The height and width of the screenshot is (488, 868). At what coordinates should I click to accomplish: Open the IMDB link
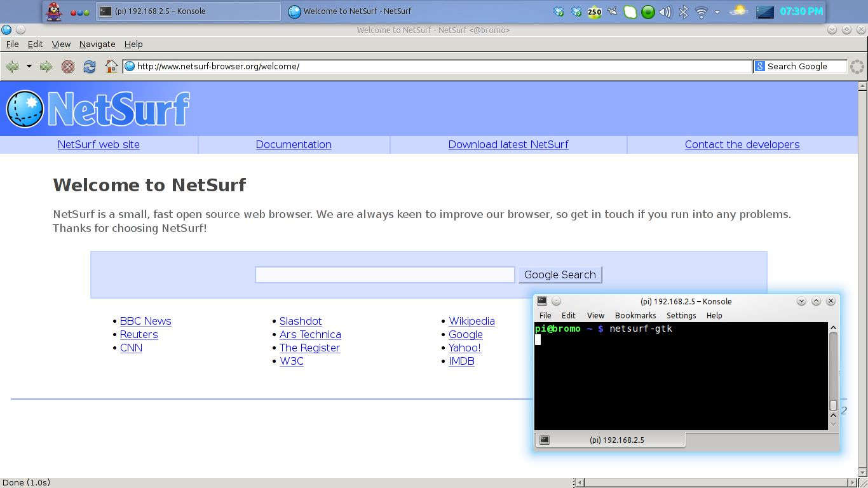click(461, 361)
